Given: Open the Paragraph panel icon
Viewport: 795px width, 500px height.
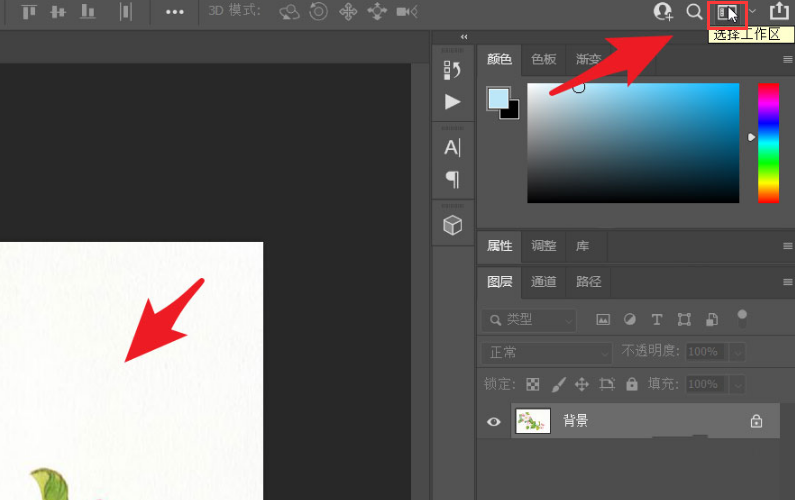Looking at the screenshot, I should click(x=452, y=180).
